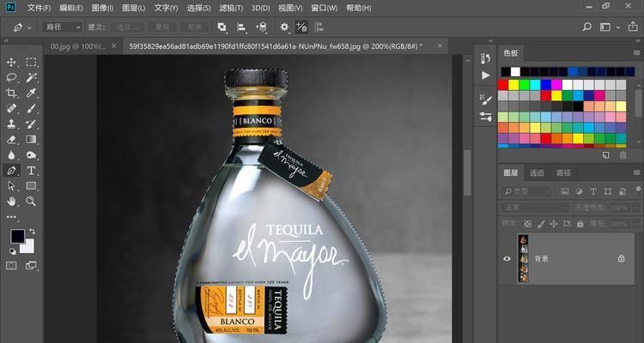Select the Rectangle shape tool
Viewport: 644px width, 343px height.
point(31,186)
